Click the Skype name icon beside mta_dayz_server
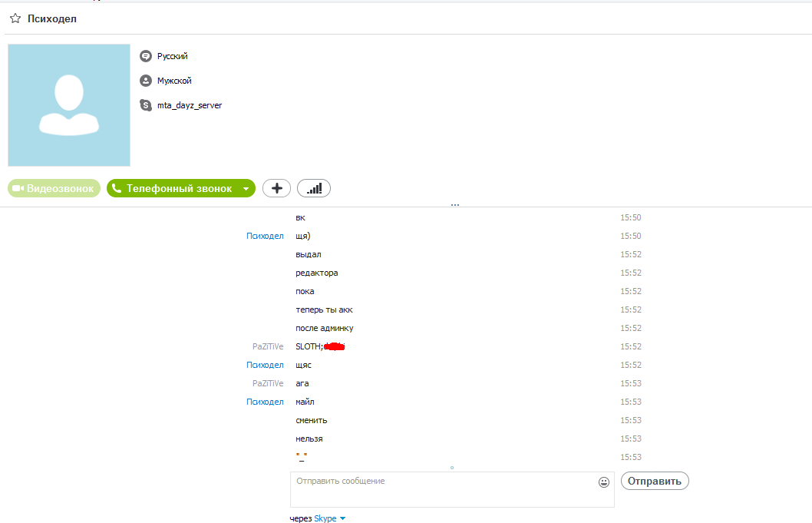The height and width of the screenshot is (523, 812). point(146,105)
